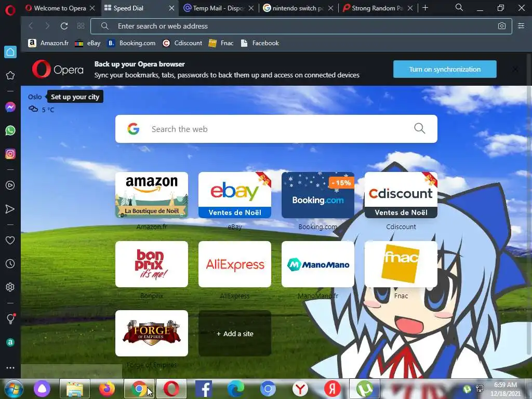This screenshot has width=532, height=399.
Task: Open WhatsApp in the sidebar
Action: [10, 130]
